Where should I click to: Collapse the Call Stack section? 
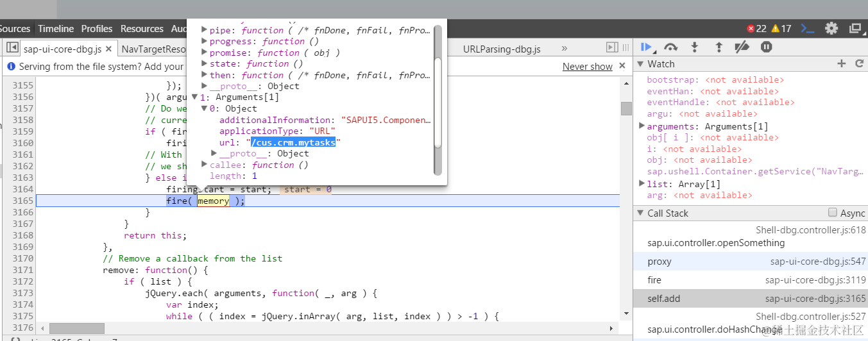640,213
